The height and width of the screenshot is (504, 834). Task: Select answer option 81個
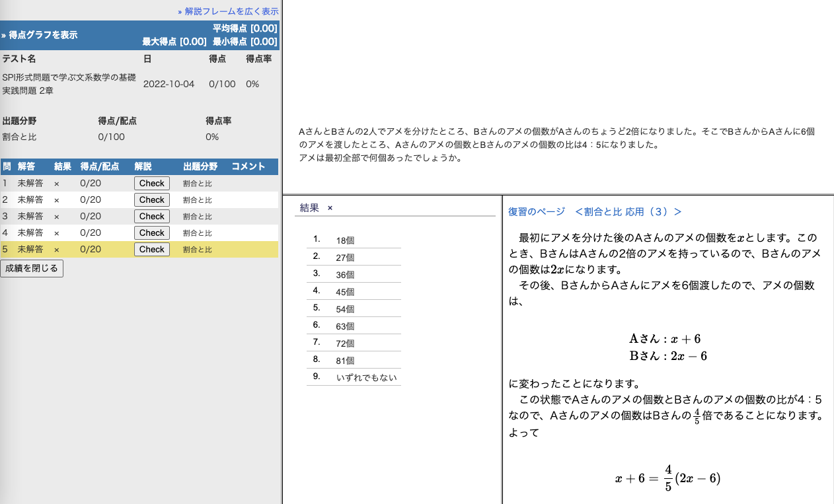[345, 361]
